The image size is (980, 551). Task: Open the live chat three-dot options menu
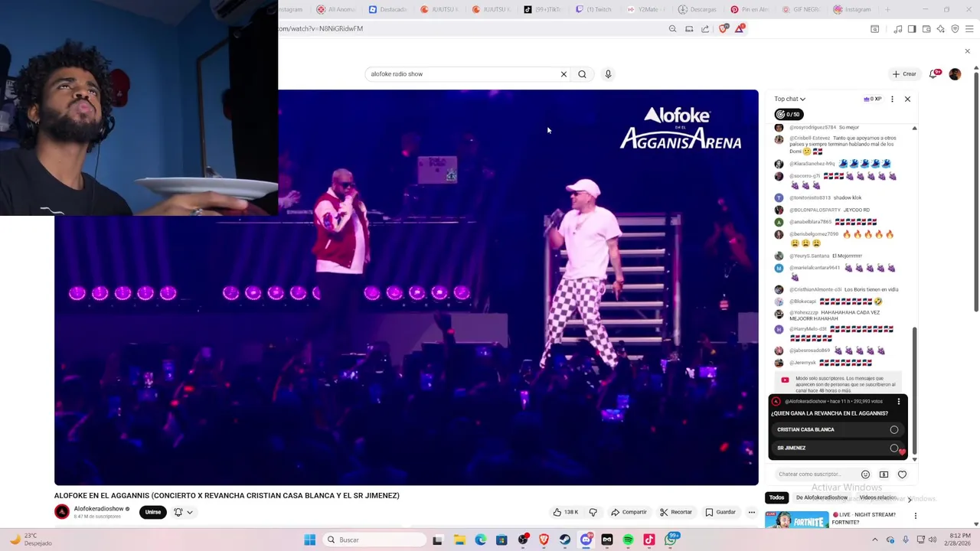point(892,99)
